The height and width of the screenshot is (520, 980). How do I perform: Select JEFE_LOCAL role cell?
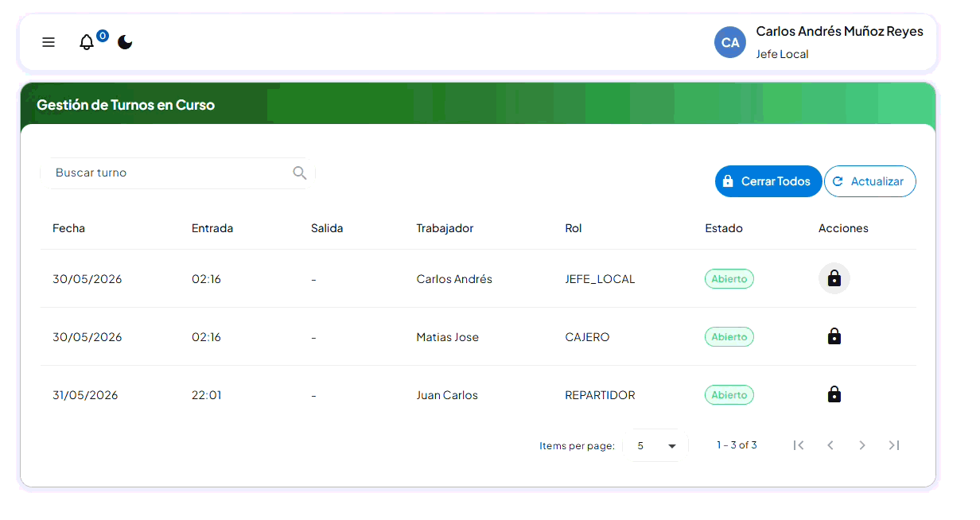600,279
